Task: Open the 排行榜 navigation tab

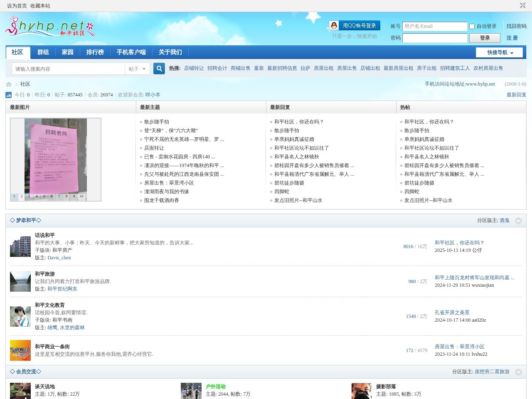Action: 95,52
